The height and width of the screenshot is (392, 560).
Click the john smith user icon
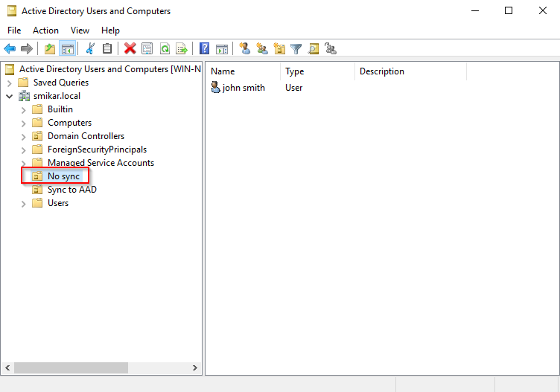[x=215, y=87]
